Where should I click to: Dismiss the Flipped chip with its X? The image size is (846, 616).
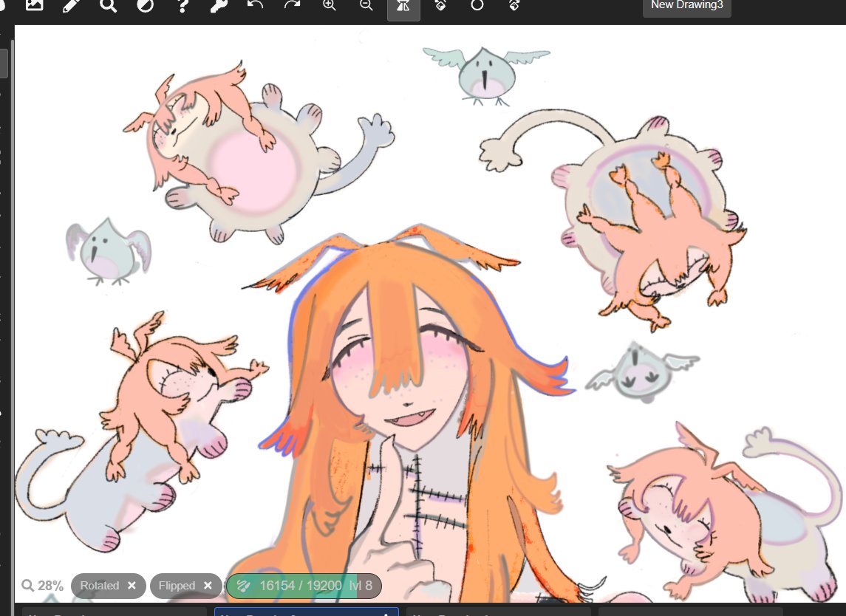click(208, 586)
